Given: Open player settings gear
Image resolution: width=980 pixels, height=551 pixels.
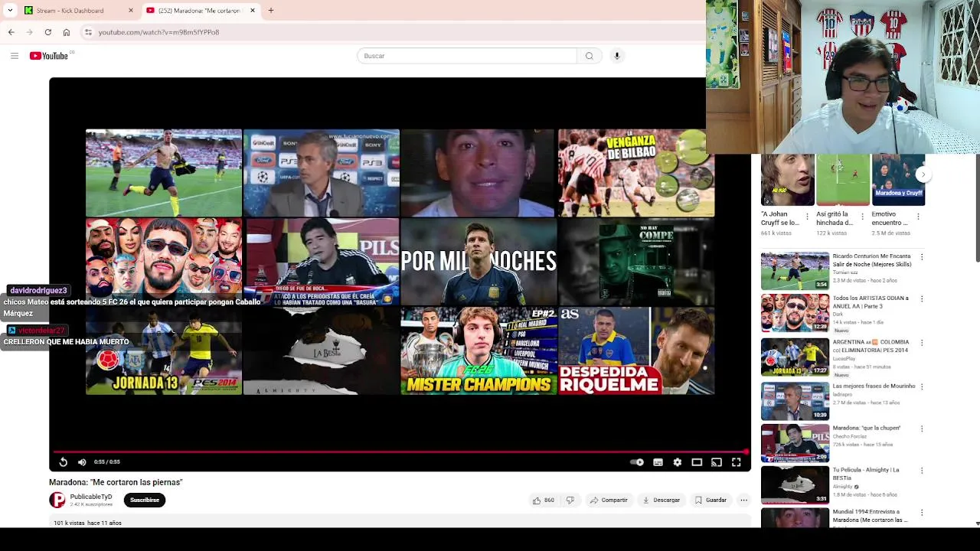Looking at the screenshot, I should click(x=677, y=462).
